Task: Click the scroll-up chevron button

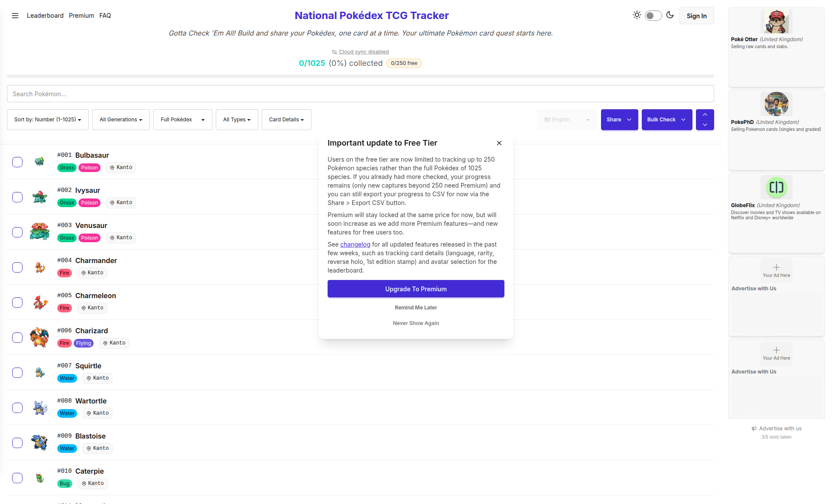Action: pos(705,114)
